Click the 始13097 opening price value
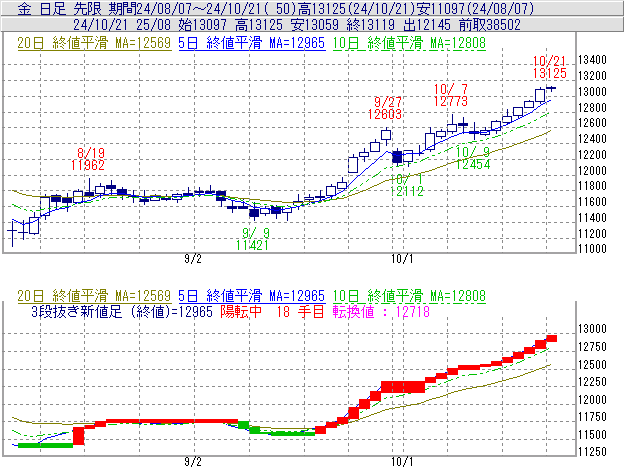Viewport: 624px width, 475px height. click(203, 25)
